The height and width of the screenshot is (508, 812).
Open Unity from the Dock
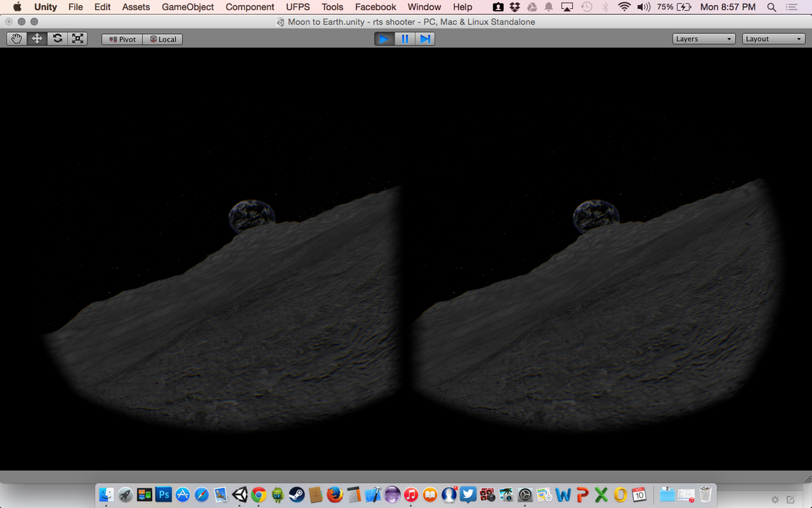(x=240, y=495)
